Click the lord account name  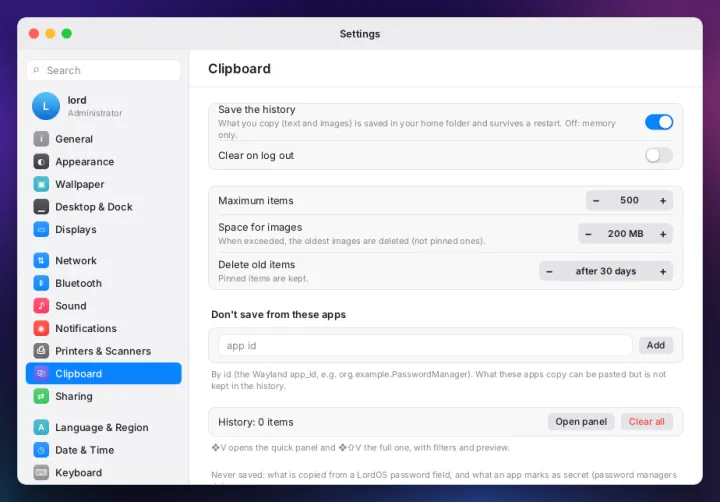(77, 100)
